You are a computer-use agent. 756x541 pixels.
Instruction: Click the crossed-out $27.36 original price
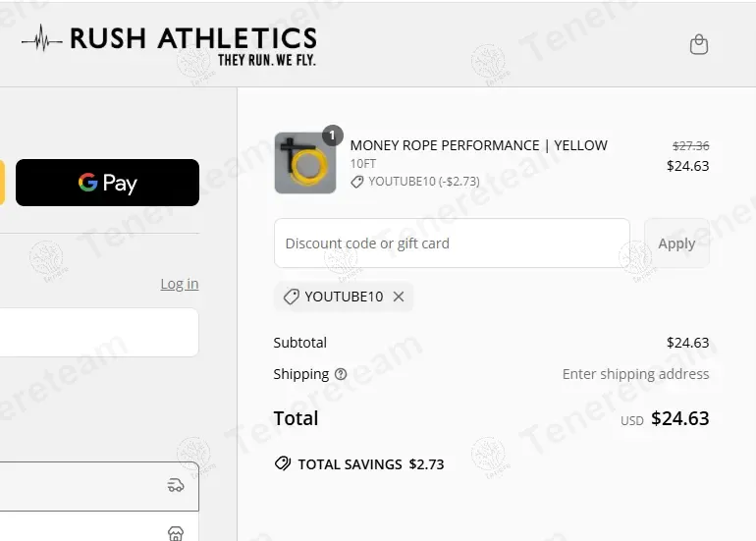coord(687,145)
